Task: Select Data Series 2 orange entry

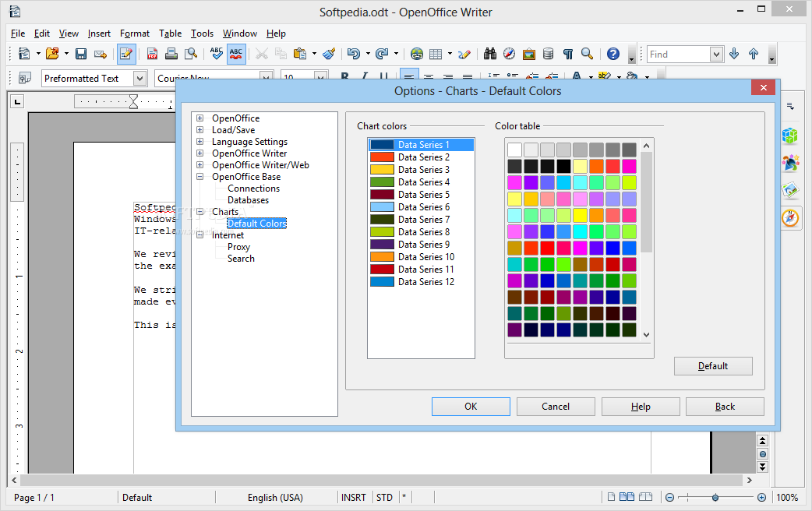Action: [x=421, y=157]
